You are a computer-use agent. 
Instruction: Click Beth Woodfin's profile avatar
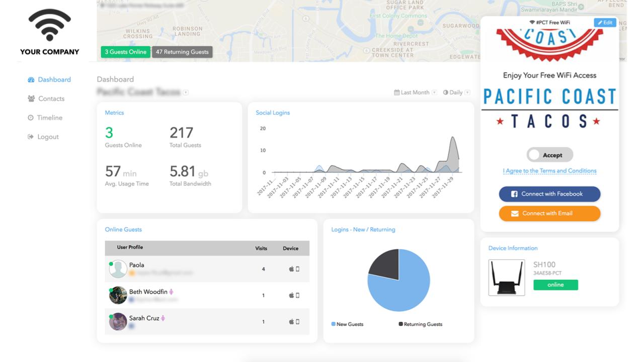click(118, 295)
